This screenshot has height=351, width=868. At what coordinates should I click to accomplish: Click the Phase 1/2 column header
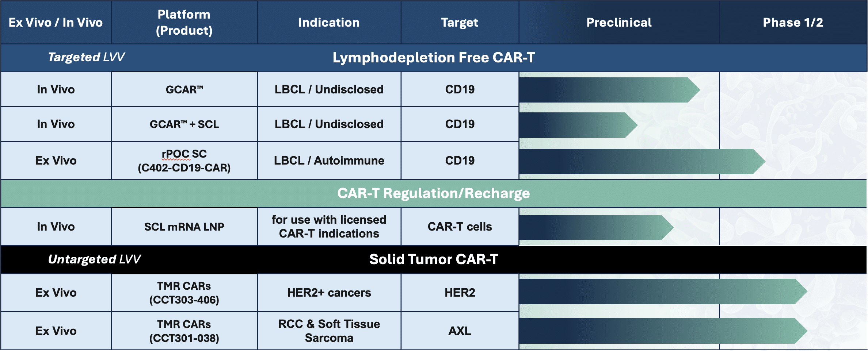point(793,23)
